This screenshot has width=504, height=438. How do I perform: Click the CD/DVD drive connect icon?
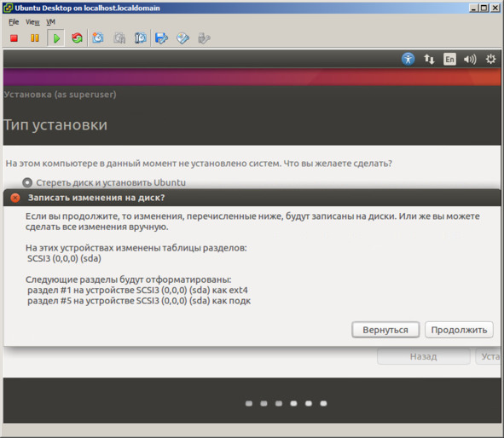pyautogui.click(x=182, y=38)
